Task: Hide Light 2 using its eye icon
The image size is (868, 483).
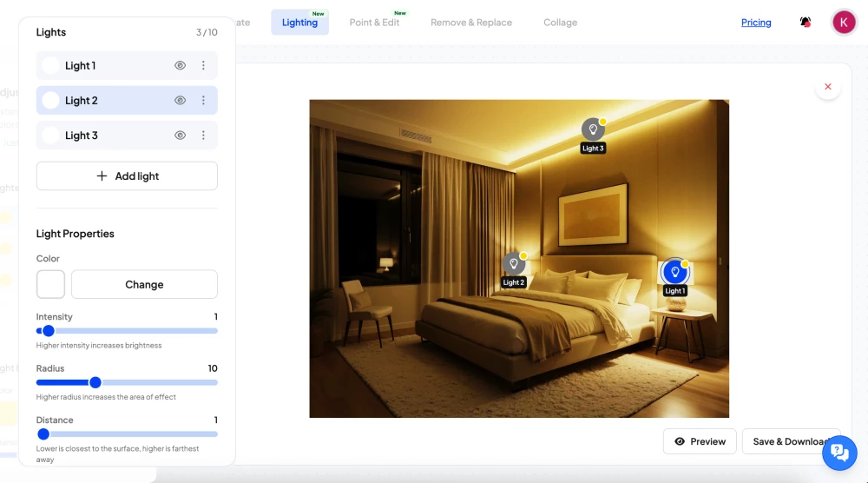Action: pyautogui.click(x=181, y=101)
